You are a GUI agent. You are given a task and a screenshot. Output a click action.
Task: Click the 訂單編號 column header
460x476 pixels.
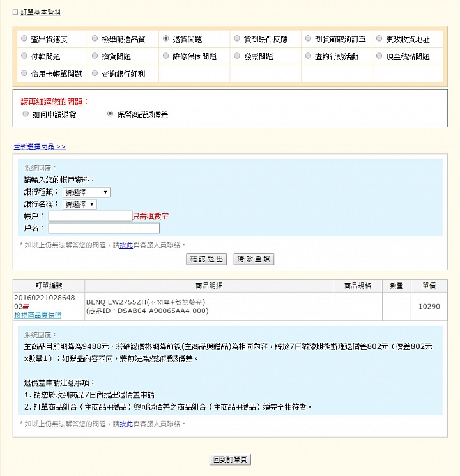(49, 286)
